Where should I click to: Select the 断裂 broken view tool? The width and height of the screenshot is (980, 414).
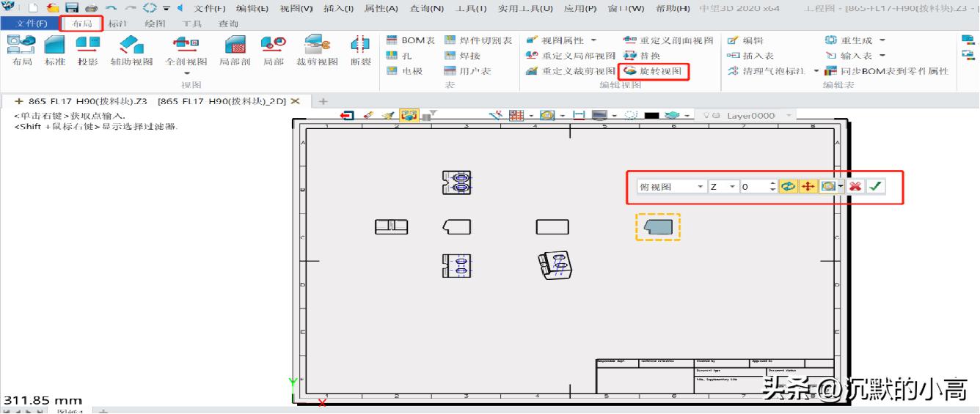coord(360,51)
